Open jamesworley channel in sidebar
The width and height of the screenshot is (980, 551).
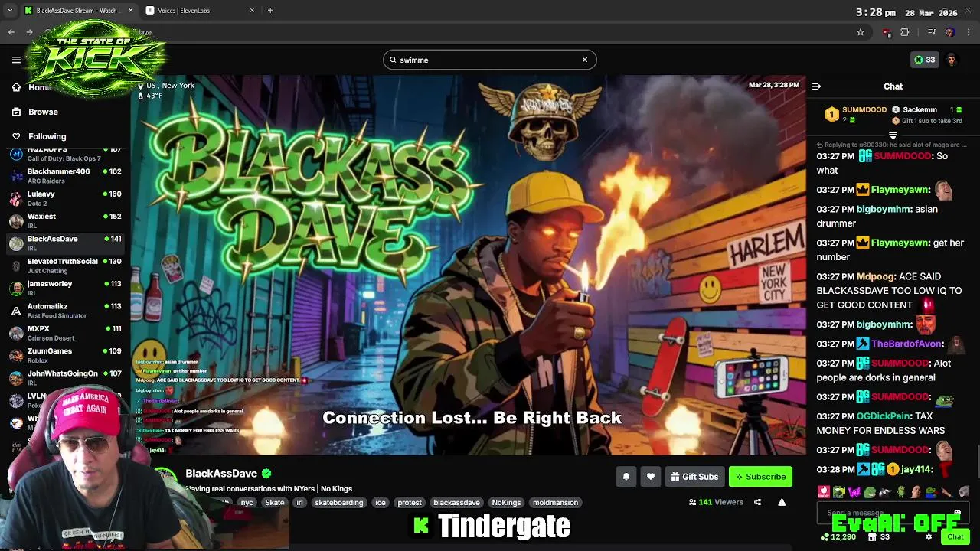tap(65, 288)
